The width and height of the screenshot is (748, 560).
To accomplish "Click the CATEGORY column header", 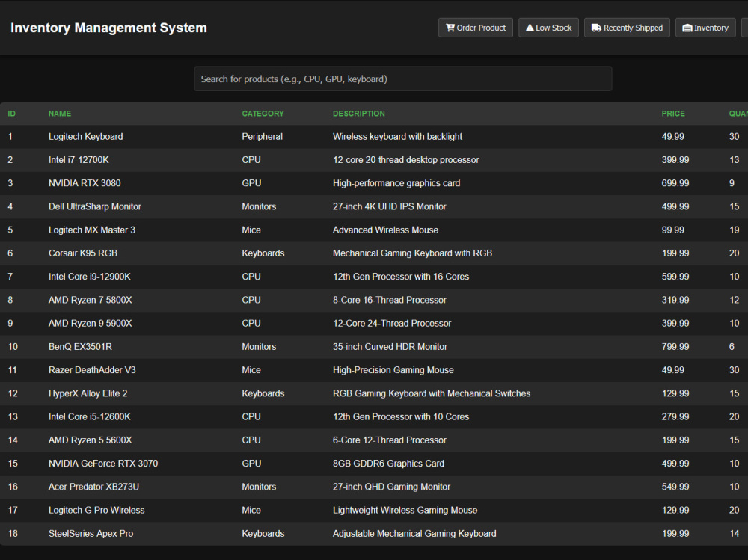I will (263, 114).
